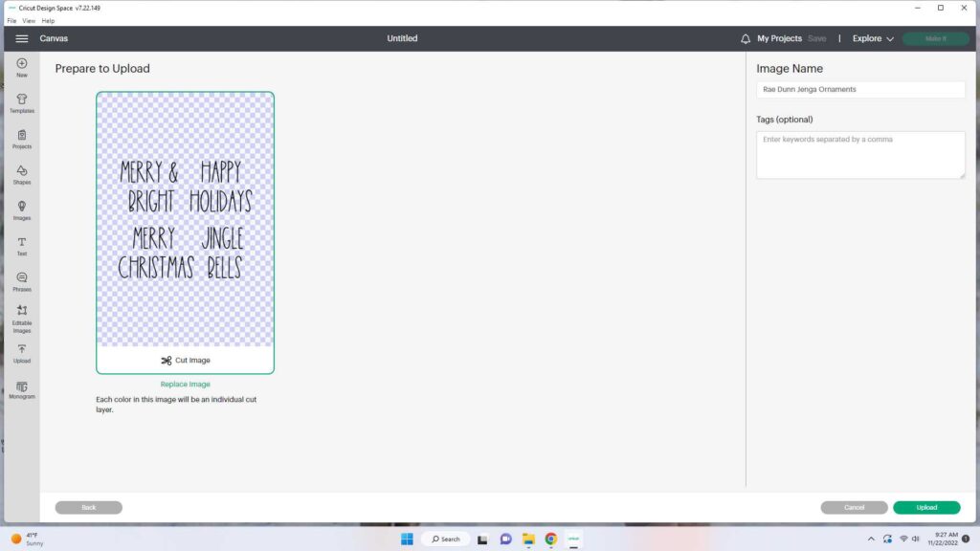Click the taskbar Search box

[446, 539]
